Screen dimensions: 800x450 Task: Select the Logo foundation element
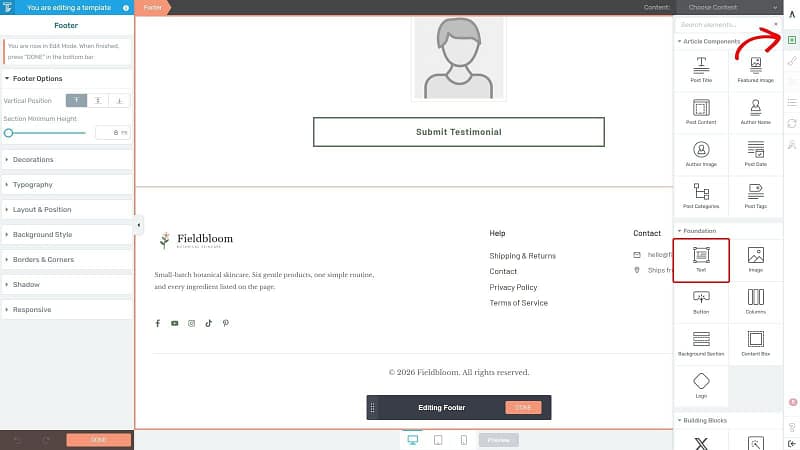(701, 386)
